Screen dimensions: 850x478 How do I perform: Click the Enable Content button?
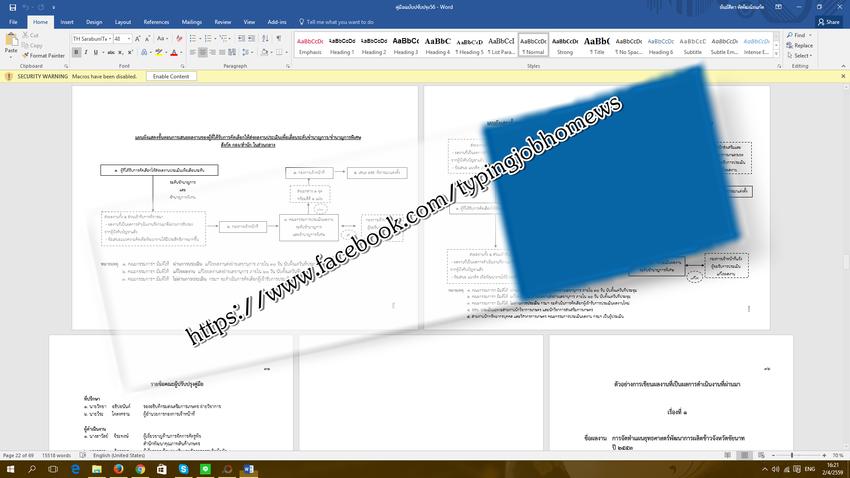[x=171, y=76]
